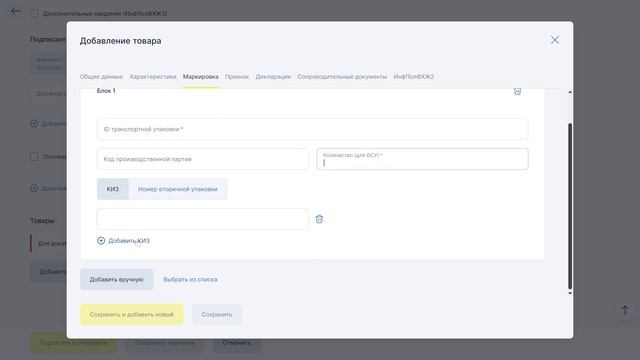Click scrollbar up arrow in dialog
640x360 pixels.
click(570, 93)
